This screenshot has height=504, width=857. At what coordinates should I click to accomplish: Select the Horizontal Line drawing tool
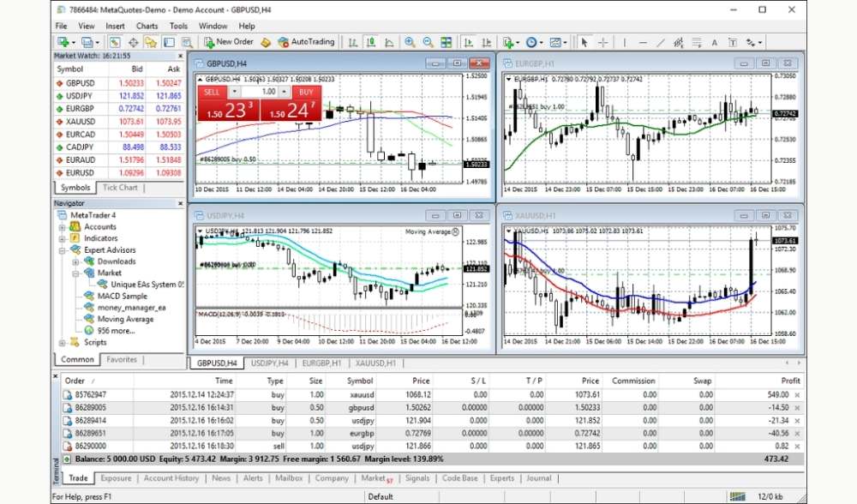(643, 42)
